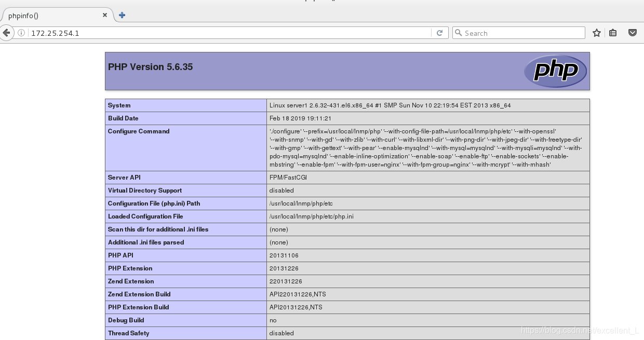Viewport: 644px width, 340px height.
Task: Close the phpinfo() tab
Action: point(105,15)
